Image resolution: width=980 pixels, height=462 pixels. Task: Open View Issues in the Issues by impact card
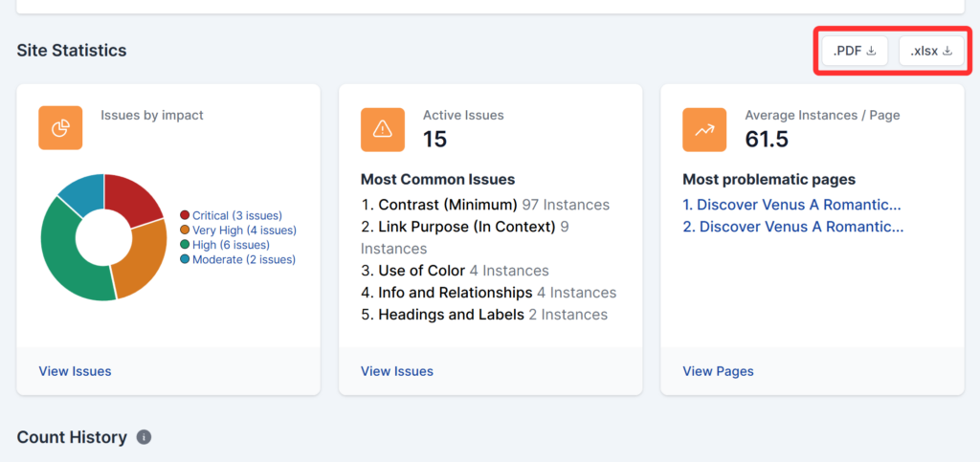(x=75, y=371)
